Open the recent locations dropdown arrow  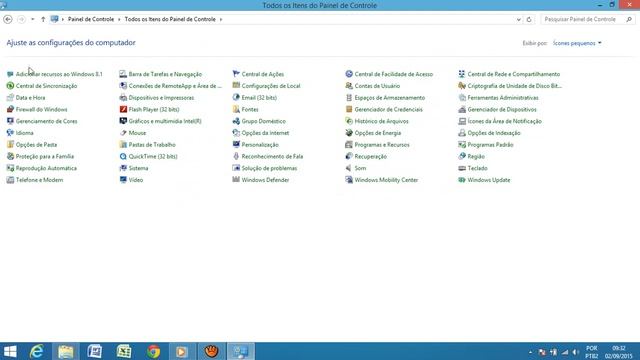point(33,19)
